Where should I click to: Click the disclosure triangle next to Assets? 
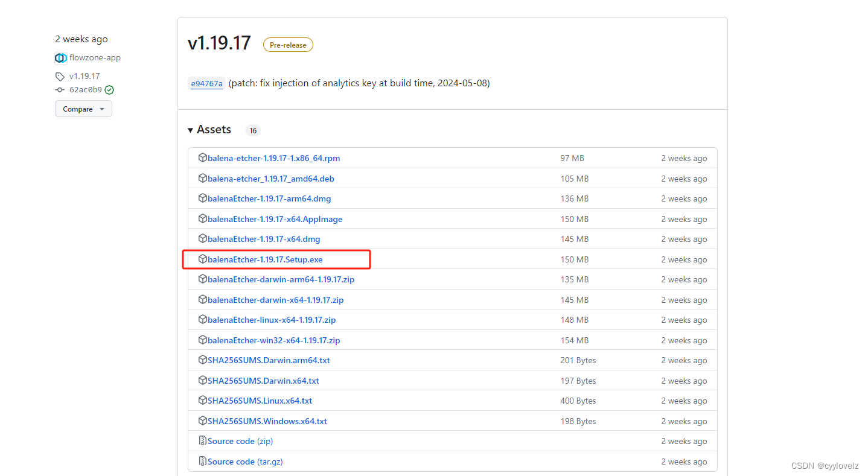click(x=190, y=130)
